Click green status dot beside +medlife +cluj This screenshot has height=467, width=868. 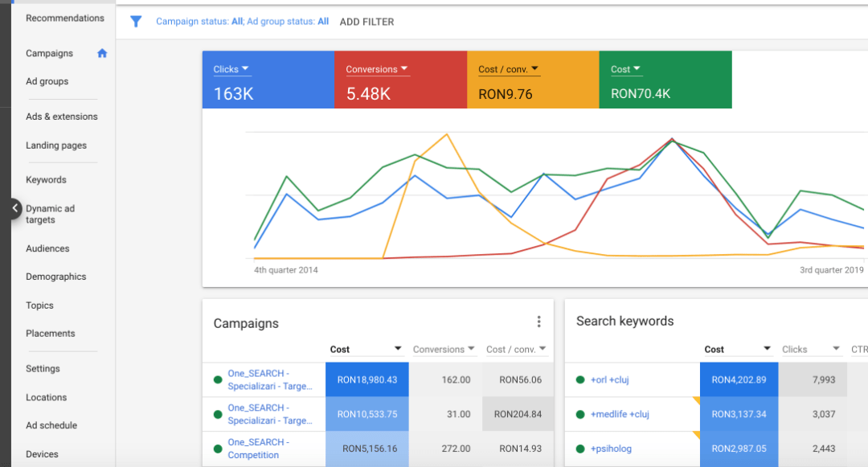580,414
